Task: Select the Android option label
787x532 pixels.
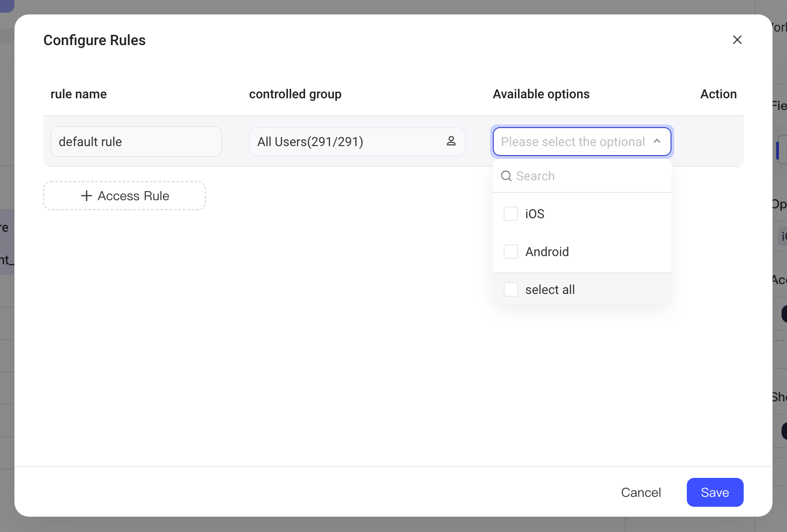Action: 547,252
